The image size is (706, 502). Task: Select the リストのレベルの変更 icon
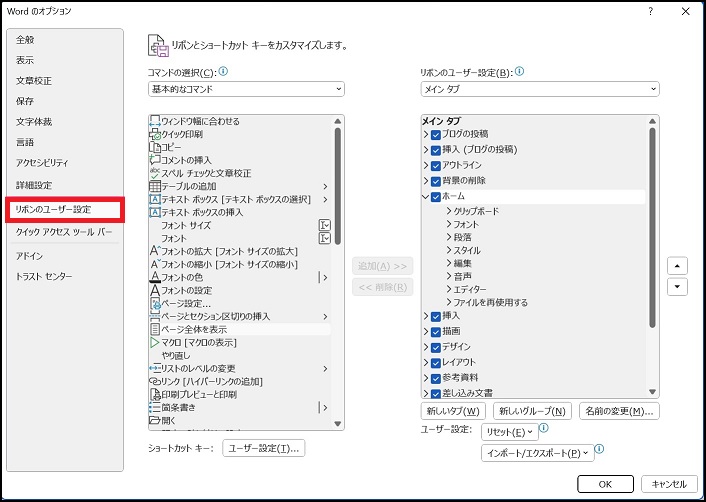click(155, 368)
